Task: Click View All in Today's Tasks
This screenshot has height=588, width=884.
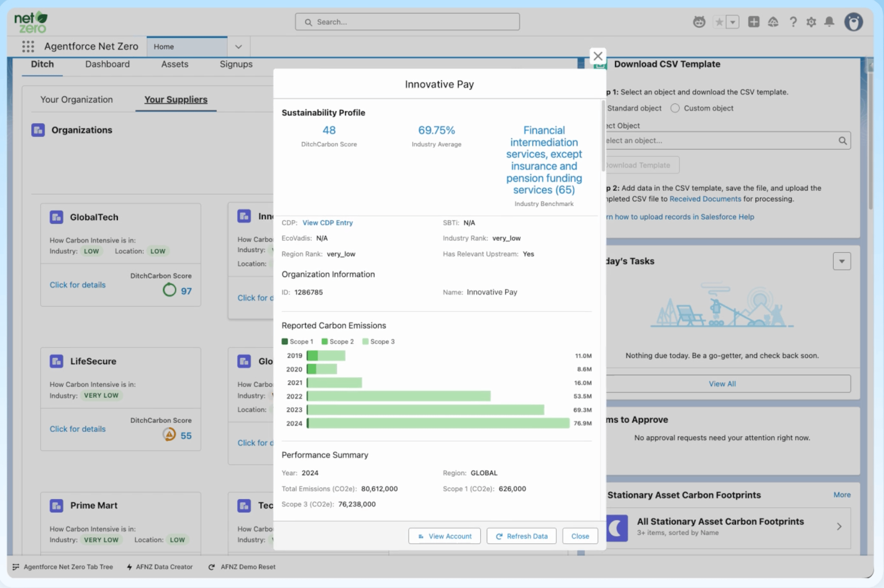Action: point(722,384)
